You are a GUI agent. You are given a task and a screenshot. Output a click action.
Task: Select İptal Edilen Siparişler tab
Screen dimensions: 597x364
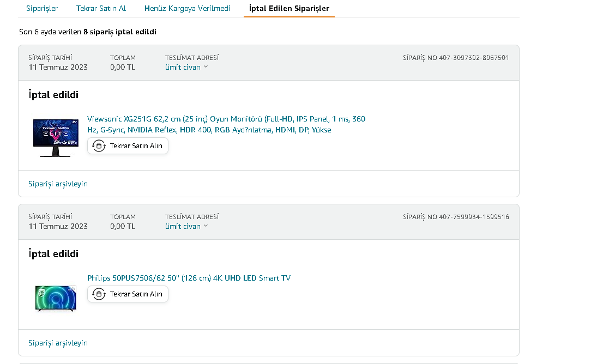(x=289, y=8)
